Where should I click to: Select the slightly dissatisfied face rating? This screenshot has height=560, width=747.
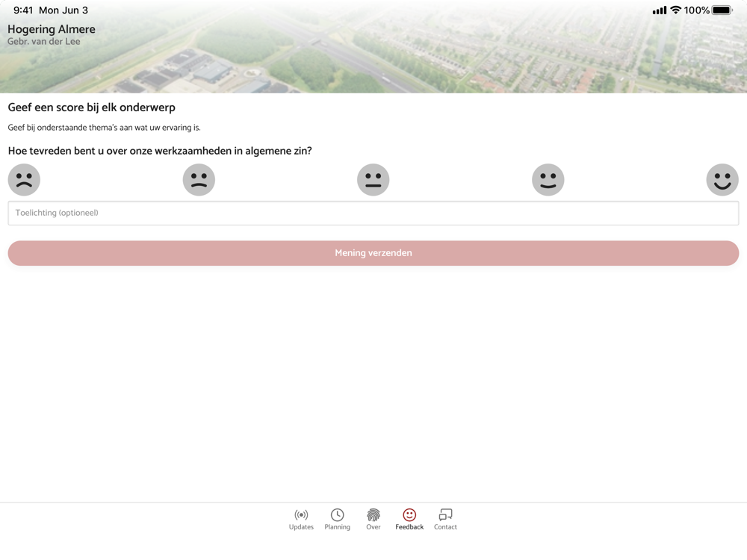(x=199, y=180)
